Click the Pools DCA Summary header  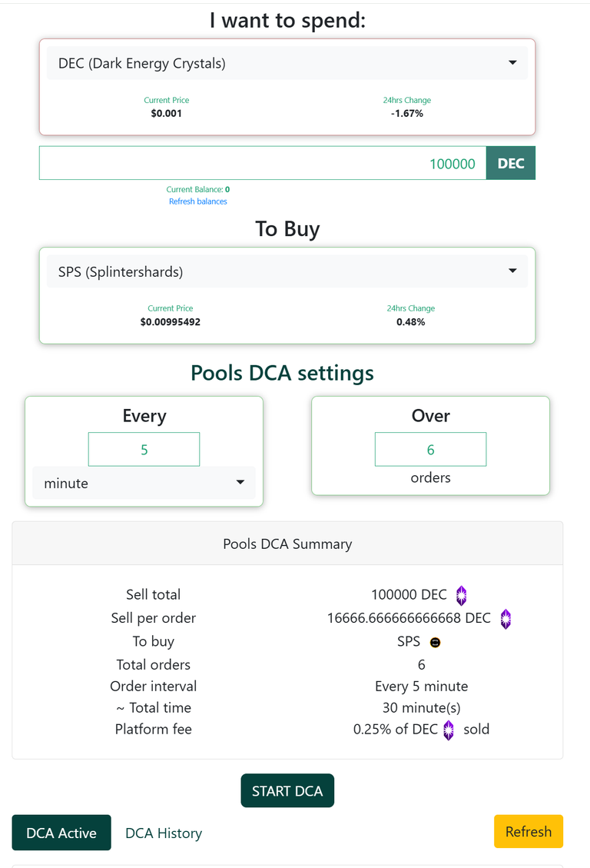pos(287,544)
